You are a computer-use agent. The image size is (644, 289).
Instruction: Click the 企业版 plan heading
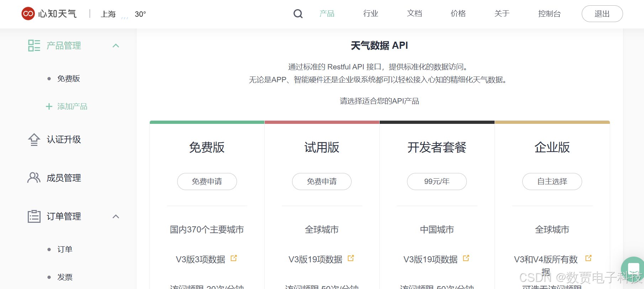pos(552,147)
